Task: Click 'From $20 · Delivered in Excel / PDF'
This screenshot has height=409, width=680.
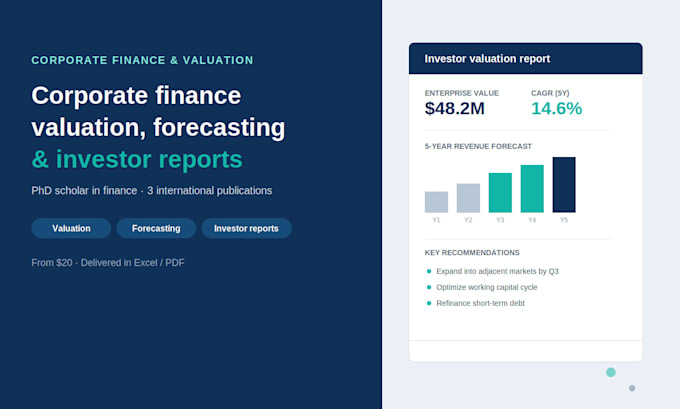Action: coord(108,263)
